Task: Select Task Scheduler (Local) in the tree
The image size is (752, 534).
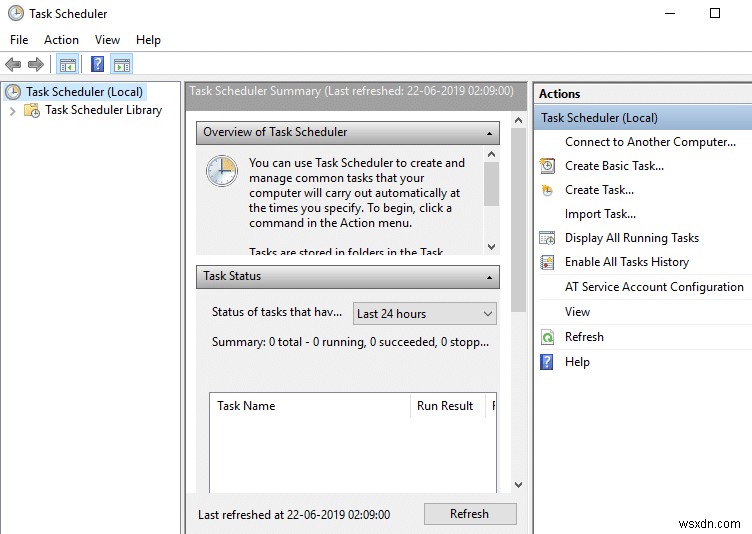Action: 84,92
